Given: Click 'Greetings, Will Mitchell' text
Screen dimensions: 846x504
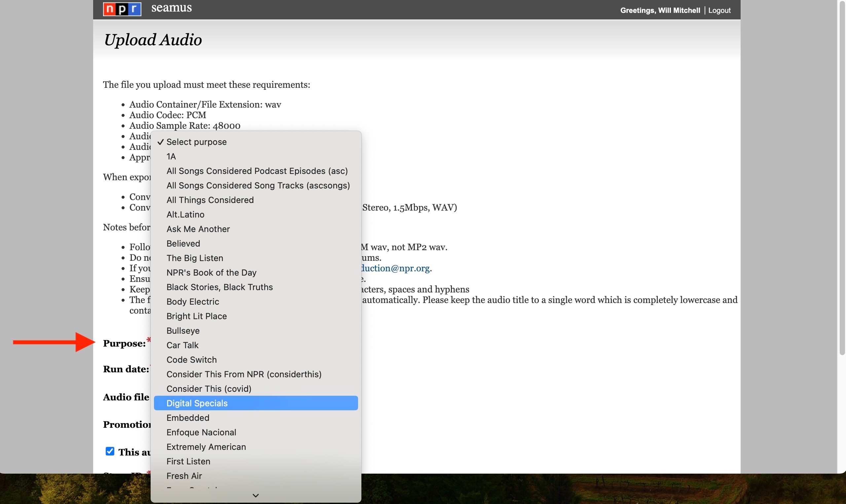Looking at the screenshot, I should click(660, 10).
